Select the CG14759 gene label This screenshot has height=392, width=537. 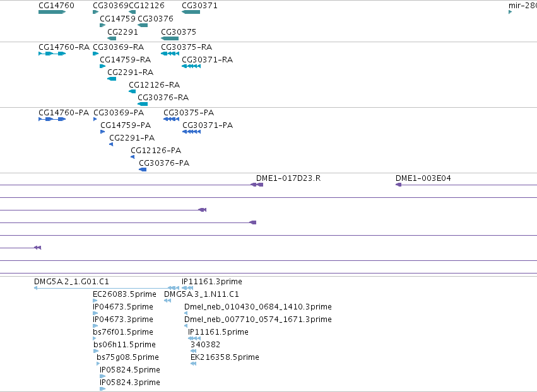[117, 18]
